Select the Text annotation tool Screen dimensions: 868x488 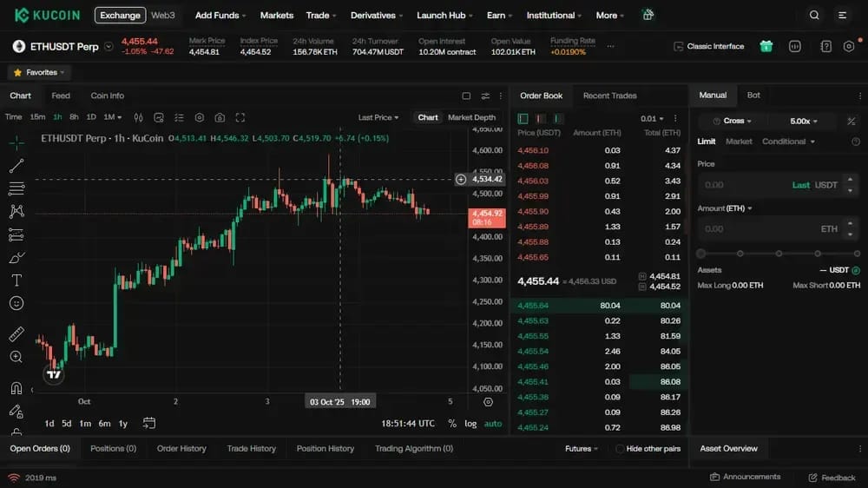[16, 280]
